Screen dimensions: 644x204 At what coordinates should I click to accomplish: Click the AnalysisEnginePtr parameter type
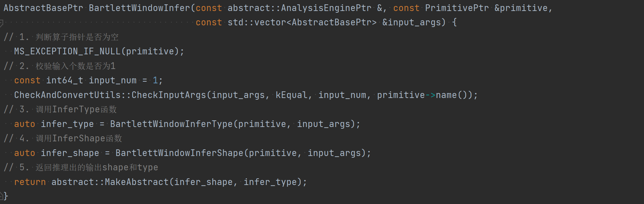coord(326,8)
